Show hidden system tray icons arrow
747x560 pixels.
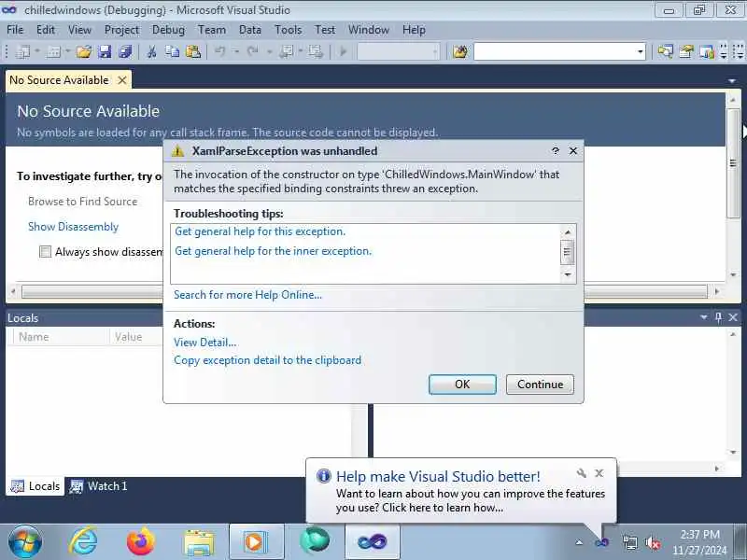pyautogui.click(x=579, y=542)
